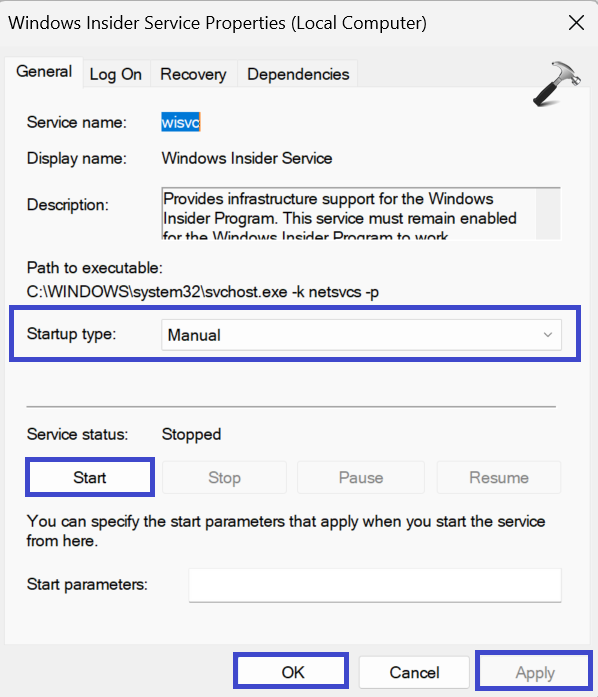This screenshot has height=697, width=598.
Task: Confirm changes with the OK button
Action: 291,672
